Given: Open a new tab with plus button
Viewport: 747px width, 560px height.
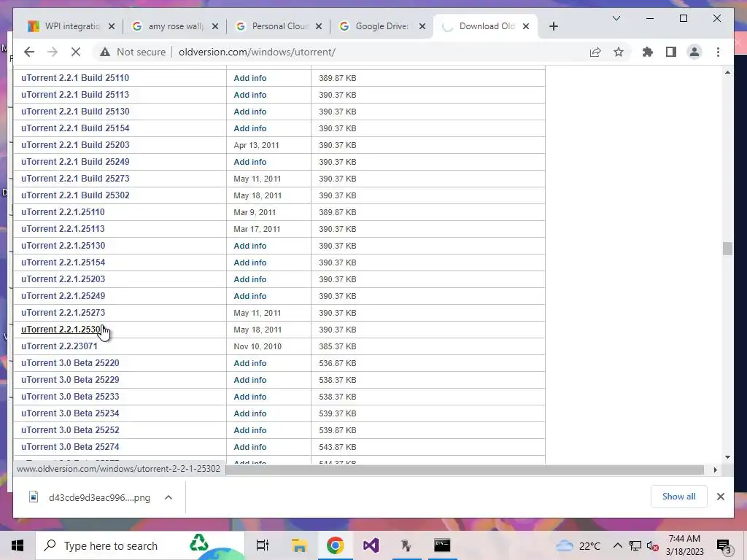Looking at the screenshot, I should click(x=553, y=26).
